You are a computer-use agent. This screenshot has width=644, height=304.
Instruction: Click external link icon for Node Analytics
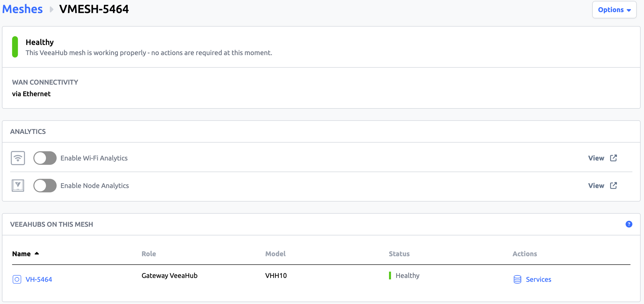(613, 185)
